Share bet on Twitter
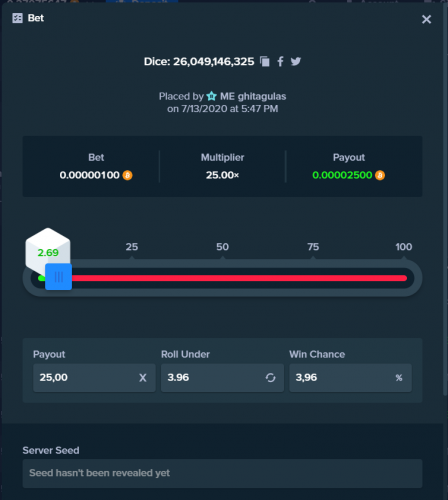Screen dimensions: 448x500 click(296, 61)
